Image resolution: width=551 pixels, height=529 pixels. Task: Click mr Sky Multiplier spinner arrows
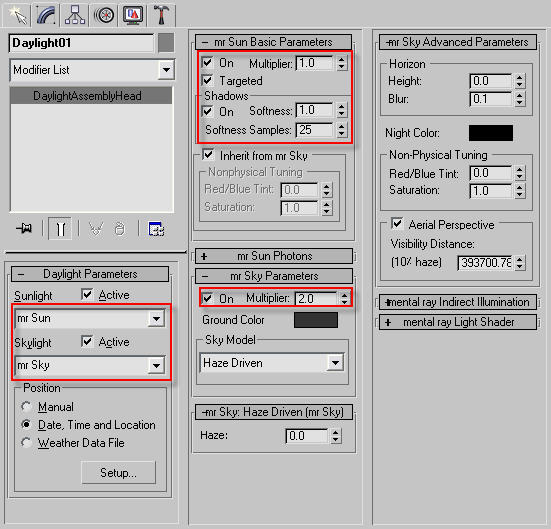pos(344,299)
